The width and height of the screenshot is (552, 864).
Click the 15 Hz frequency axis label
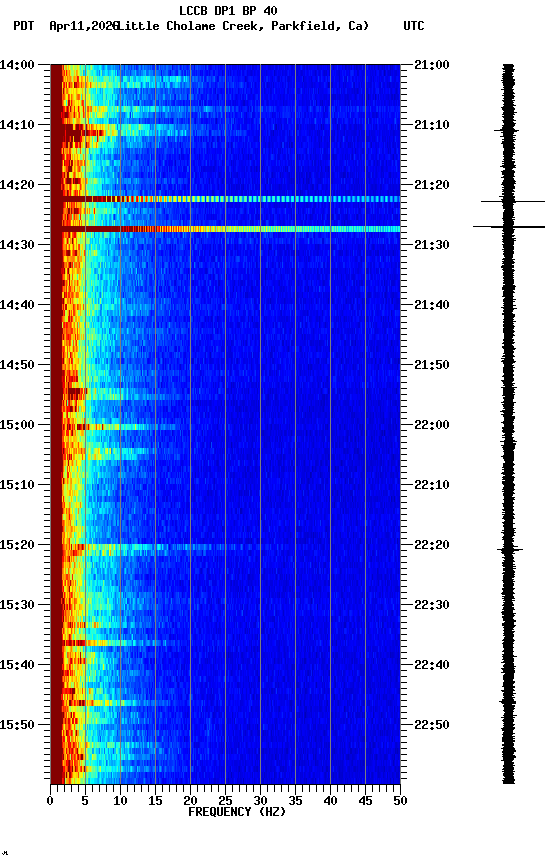(155, 801)
